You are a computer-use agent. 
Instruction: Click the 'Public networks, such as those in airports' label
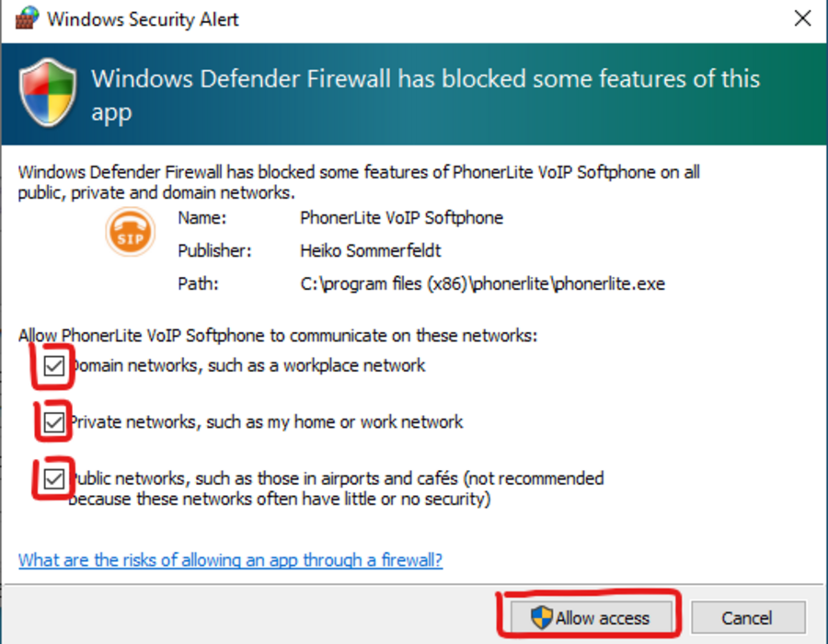(337, 489)
